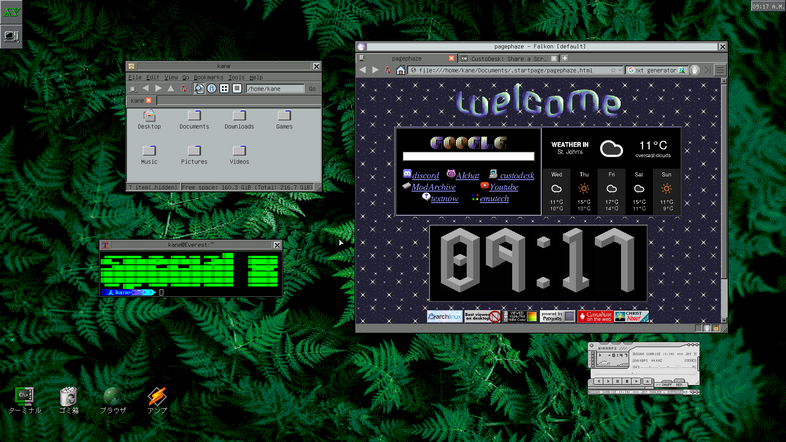The image size is (786, 442).
Task: Open the trash desktop icon ゴミ箱
Action: (x=68, y=400)
